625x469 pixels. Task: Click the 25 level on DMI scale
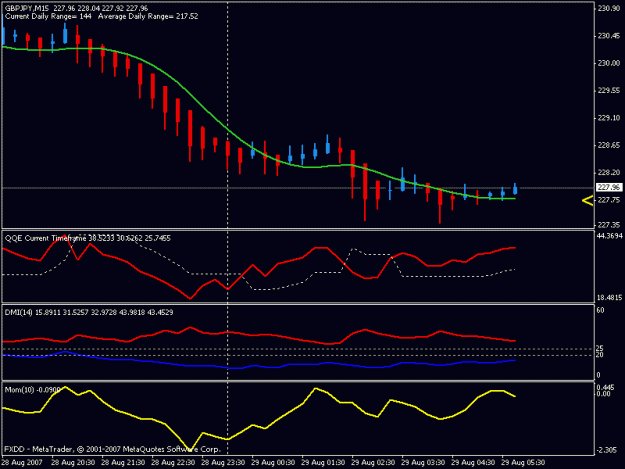coord(600,348)
